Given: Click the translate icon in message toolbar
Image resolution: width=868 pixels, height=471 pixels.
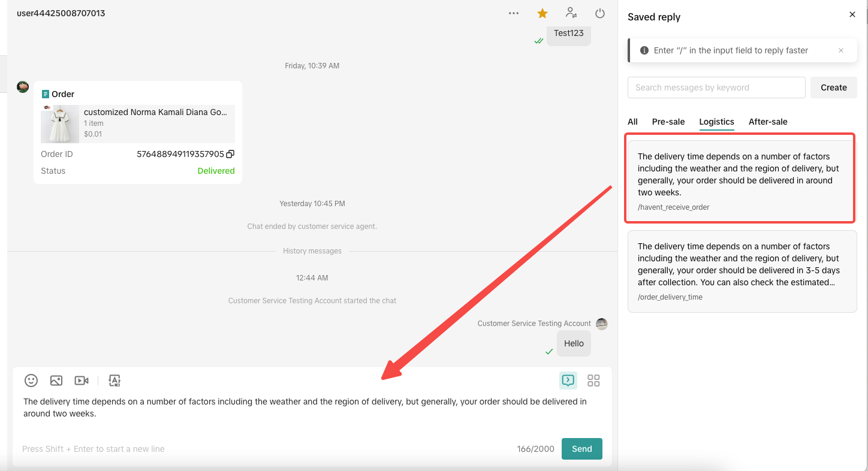Looking at the screenshot, I should [x=114, y=381].
